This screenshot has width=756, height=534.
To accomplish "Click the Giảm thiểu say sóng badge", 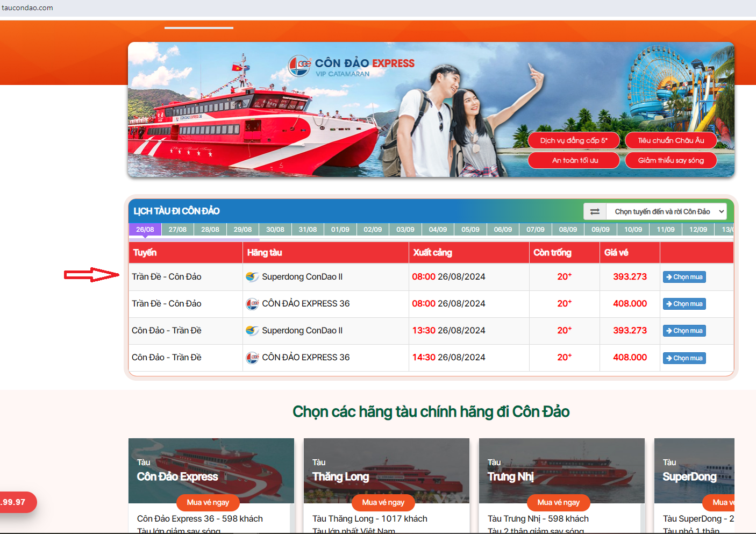I will (671, 160).
